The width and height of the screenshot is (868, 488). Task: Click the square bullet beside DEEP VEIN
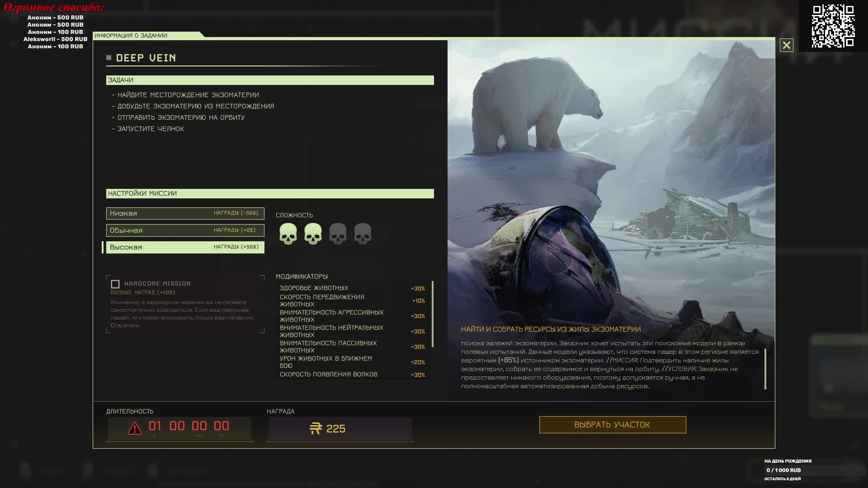click(x=109, y=58)
